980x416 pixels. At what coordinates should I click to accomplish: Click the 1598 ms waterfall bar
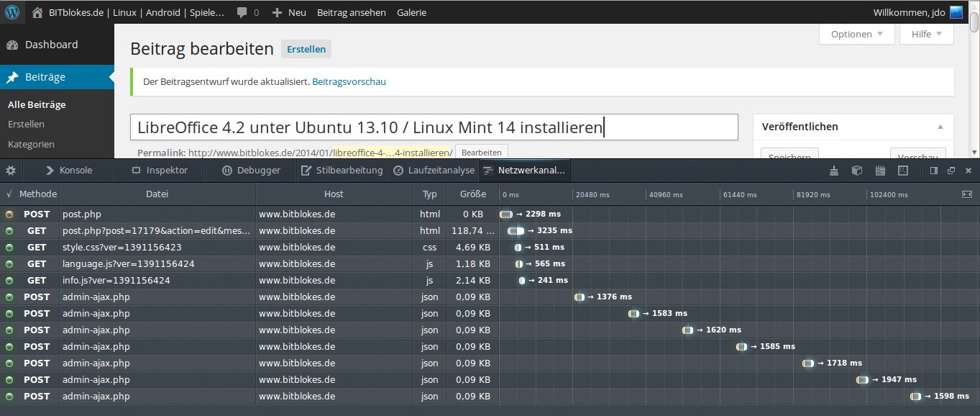(x=915, y=397)
